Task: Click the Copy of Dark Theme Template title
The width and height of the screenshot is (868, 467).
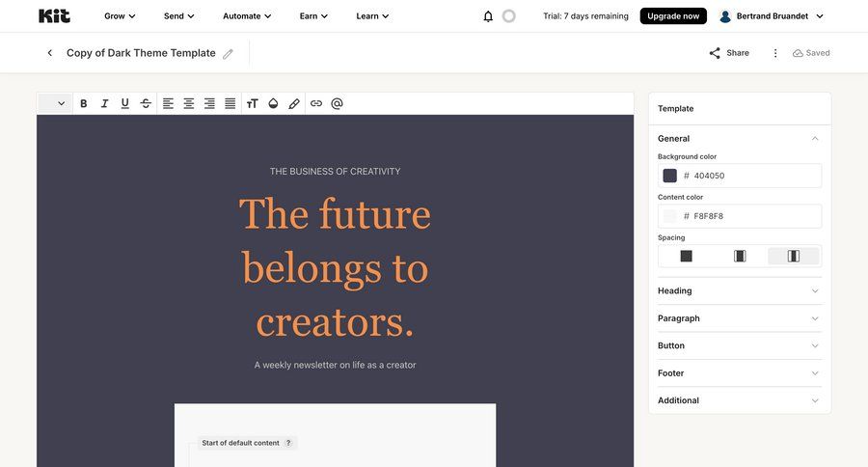Action: pyautogui.click(x=141, y=53)
